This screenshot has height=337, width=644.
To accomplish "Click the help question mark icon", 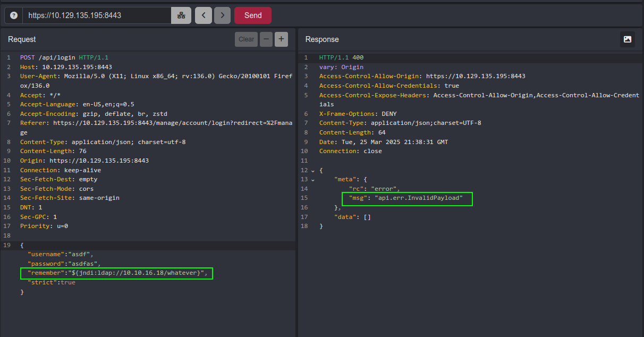I will click(x=13, y=15).
